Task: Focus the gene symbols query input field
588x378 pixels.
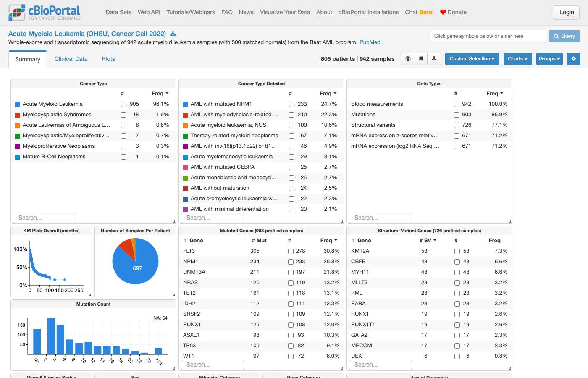Action: point(488,36)
